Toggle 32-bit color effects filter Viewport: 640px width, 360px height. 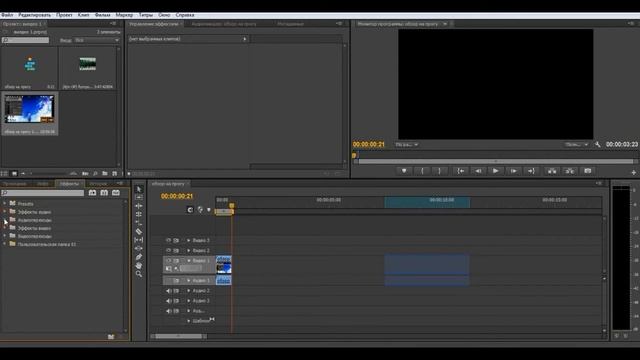pos(104,193)
